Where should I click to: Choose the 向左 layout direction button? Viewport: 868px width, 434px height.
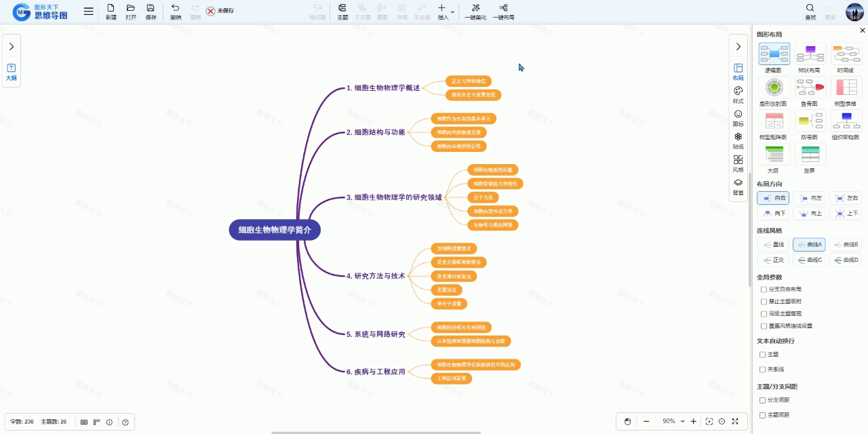pyautogui.click(x=810, y=198)
